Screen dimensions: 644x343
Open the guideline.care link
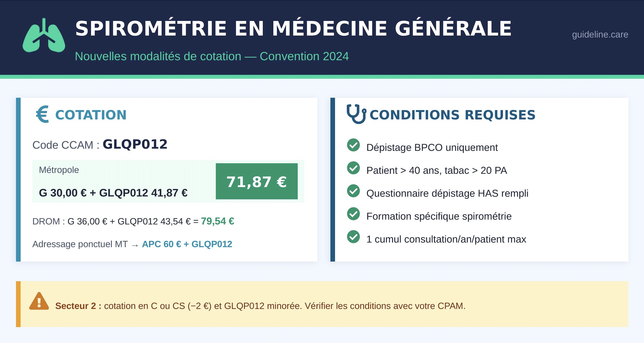pos(600,34)
